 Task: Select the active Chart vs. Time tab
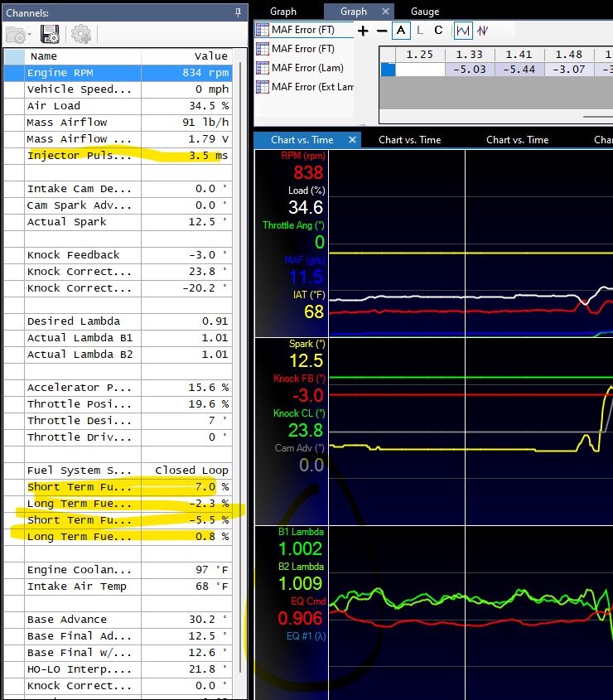pyautogui.click(x=302, y=140)
